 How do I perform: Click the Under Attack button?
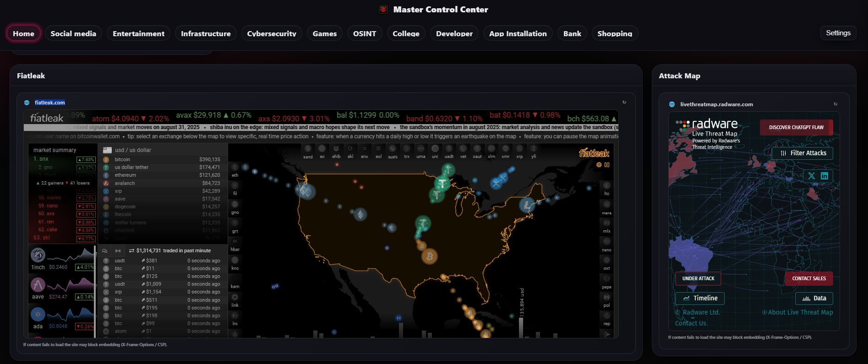(x=698, y=278)
